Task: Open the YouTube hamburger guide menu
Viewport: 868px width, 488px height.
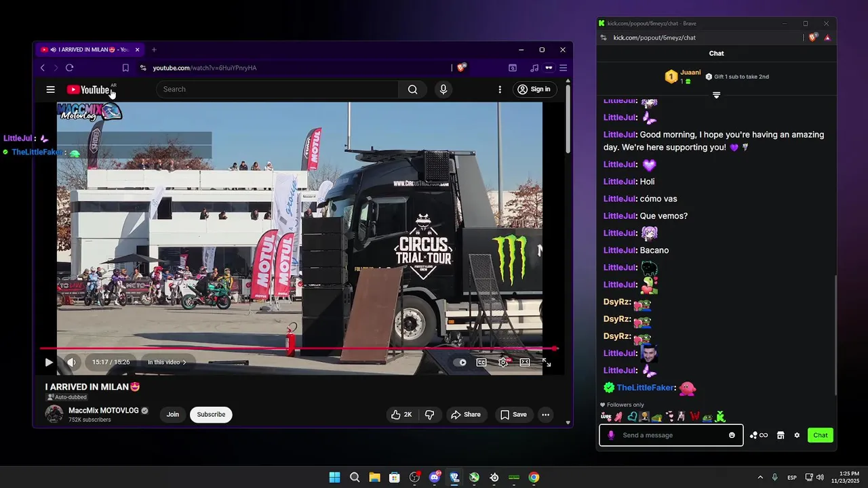Action: (50, 89)
